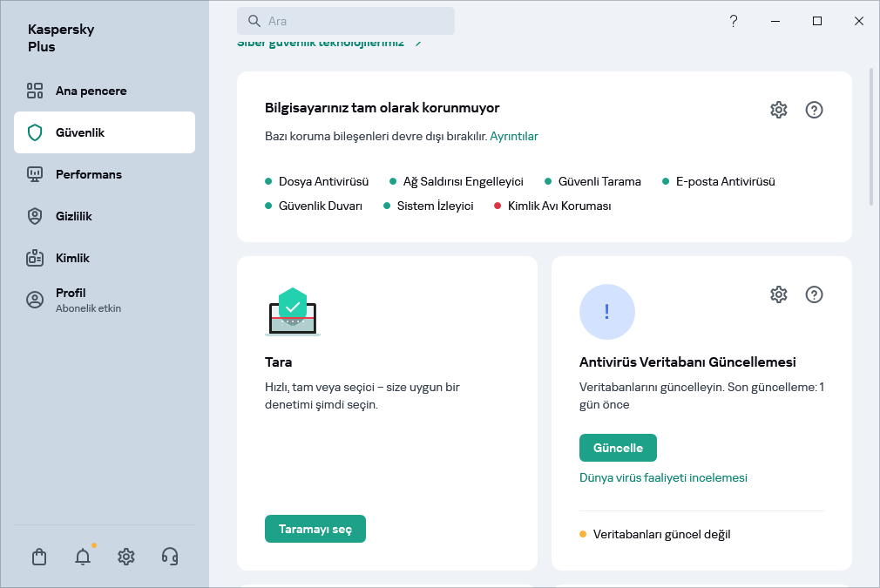This screenshot has height=588, width=880.
Task: Click Antivirüs Veritabanı Güncellemesi heading
Action: click(x=687, y=362)
